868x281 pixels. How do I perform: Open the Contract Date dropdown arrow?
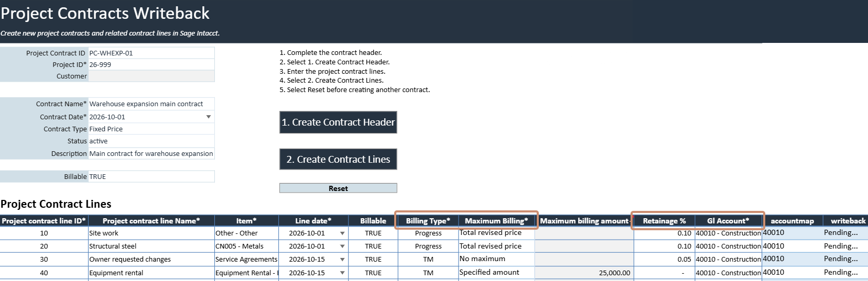tap(209, 117)
